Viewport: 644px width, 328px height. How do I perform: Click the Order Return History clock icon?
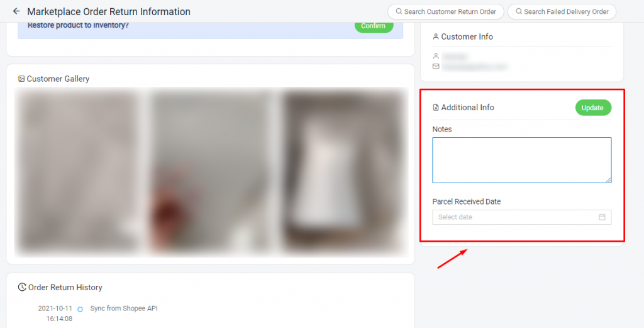pyautogui.click(x=22, y=287)
